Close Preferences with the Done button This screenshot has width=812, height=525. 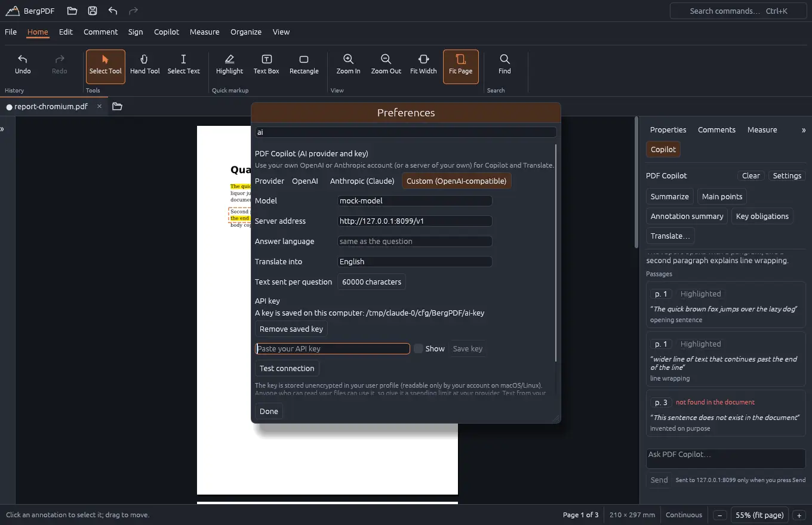click(269, 411)
